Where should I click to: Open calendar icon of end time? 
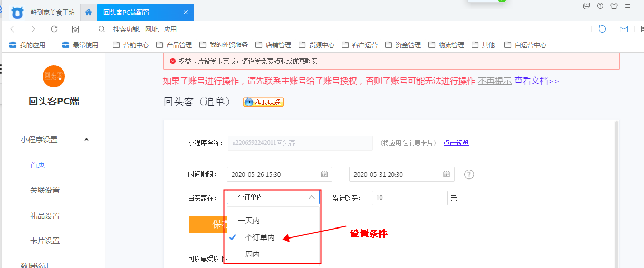(447, 174)
